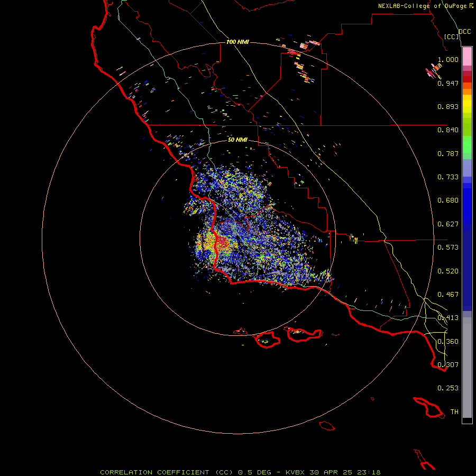Pick the orange swatch on the color bar
The width and height of the screenshot is (476, 476).
(x=467, y=91)
